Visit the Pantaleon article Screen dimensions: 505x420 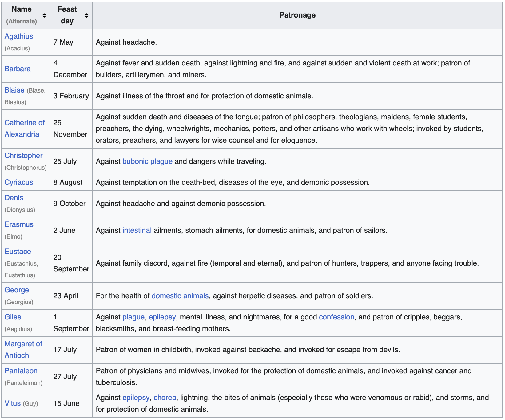(x=21, y=371)
